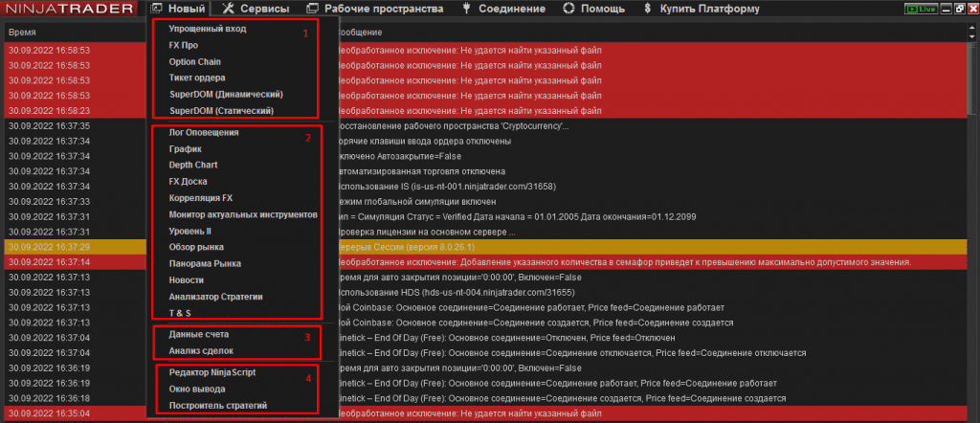This screenshot has height=423, width=980.
Task: Select log row 30.09.2022 16:36:18
Action: click(485, 399)
